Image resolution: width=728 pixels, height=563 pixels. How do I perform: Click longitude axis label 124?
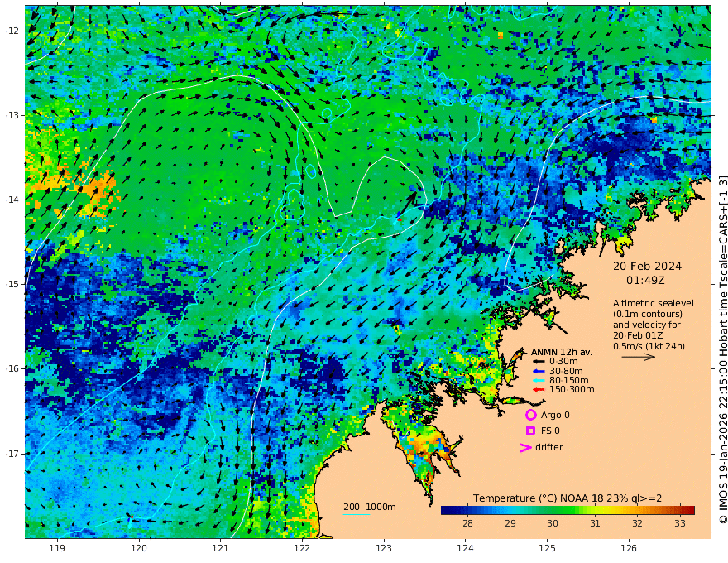coord(466,548)
